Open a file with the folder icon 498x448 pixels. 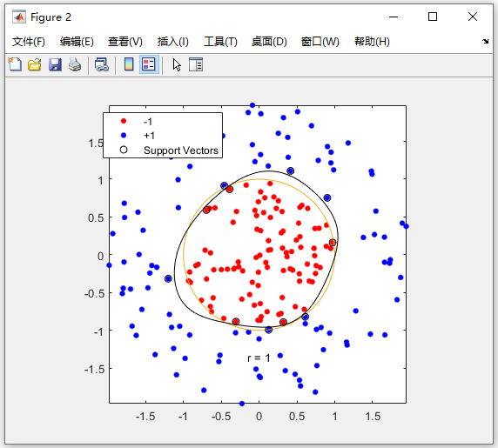click(35, 64)
